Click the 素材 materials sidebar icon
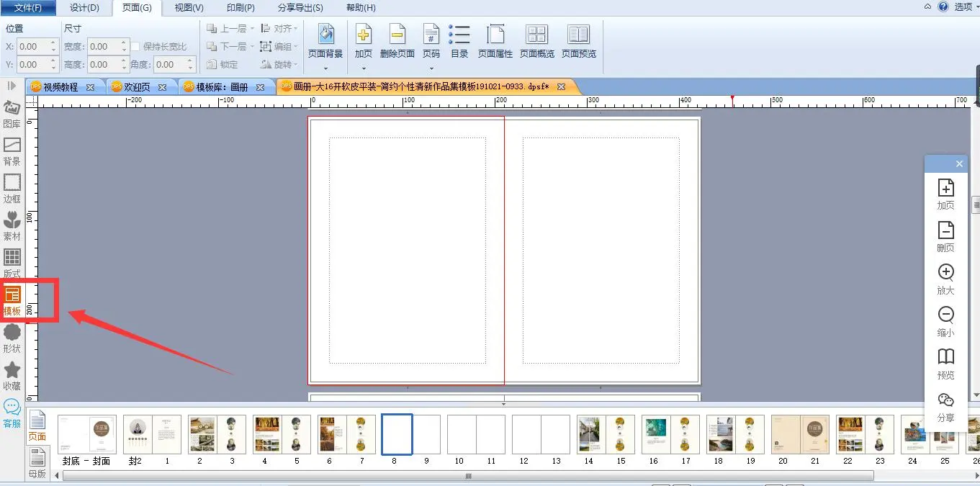Image resolution: width=980 pixels, height=486 pixels. (12, 225)
